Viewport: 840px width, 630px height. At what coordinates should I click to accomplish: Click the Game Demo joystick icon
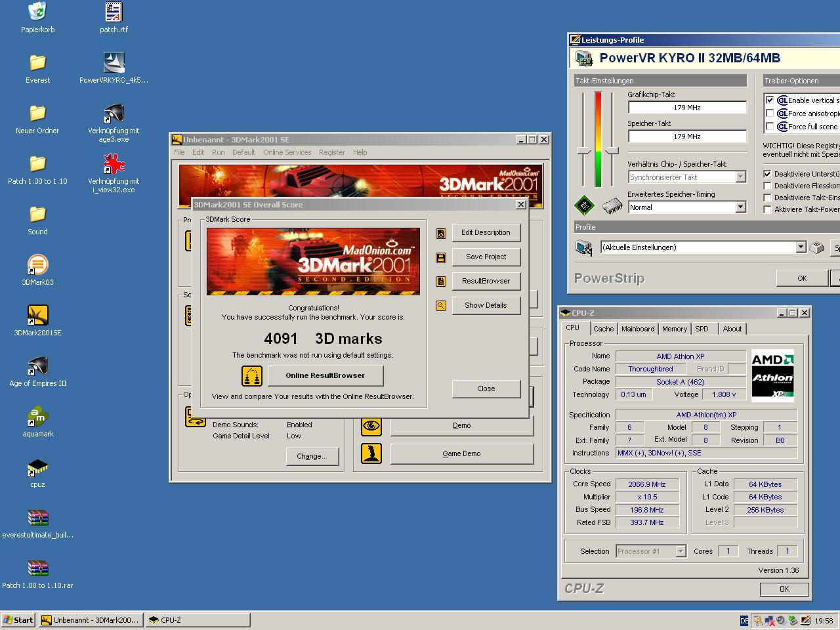371,453
